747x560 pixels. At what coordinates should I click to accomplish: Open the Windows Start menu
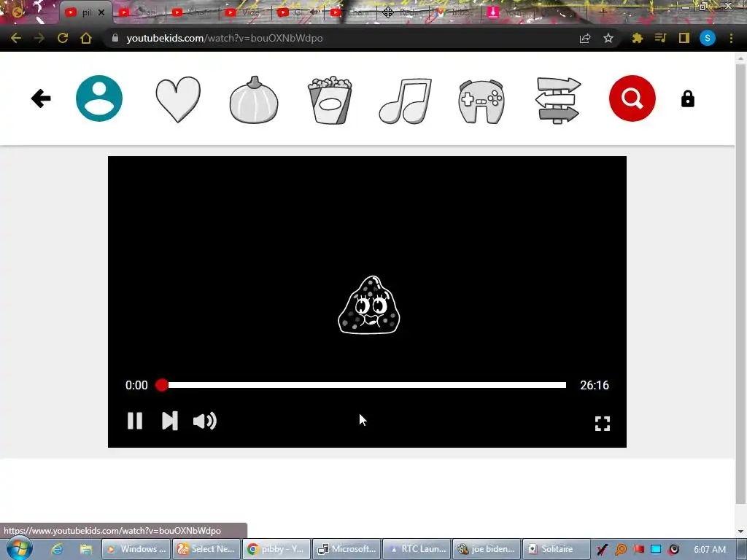coord(19,548)
